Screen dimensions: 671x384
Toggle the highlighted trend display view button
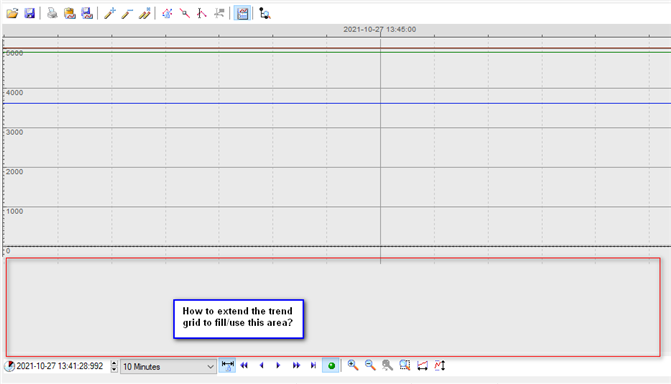[x=242, y=13]
